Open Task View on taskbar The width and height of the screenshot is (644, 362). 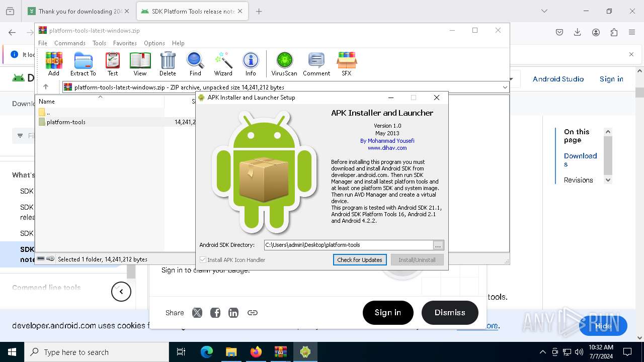tap(181, 352)
